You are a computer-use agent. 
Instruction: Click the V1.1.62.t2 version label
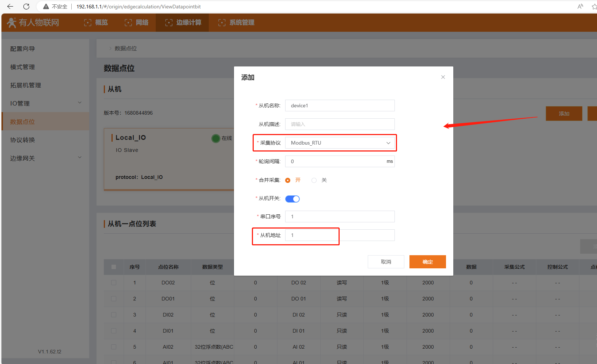[x=50, y=352]
